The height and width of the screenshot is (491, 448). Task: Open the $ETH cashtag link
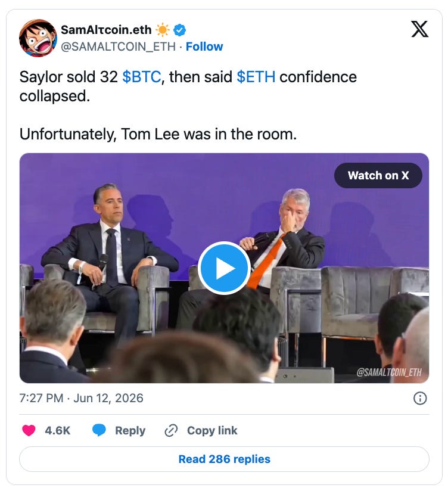[x=256, y=77]
